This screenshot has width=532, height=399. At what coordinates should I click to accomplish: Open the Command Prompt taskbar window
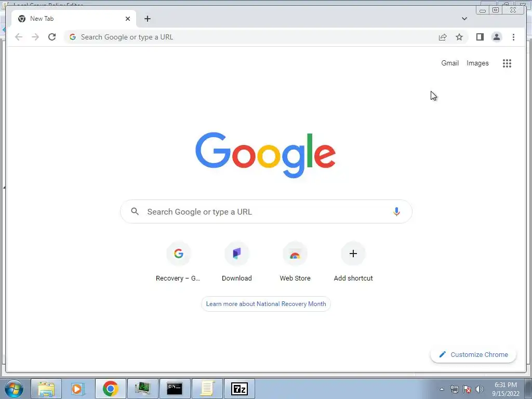click(x=175, y=389)
